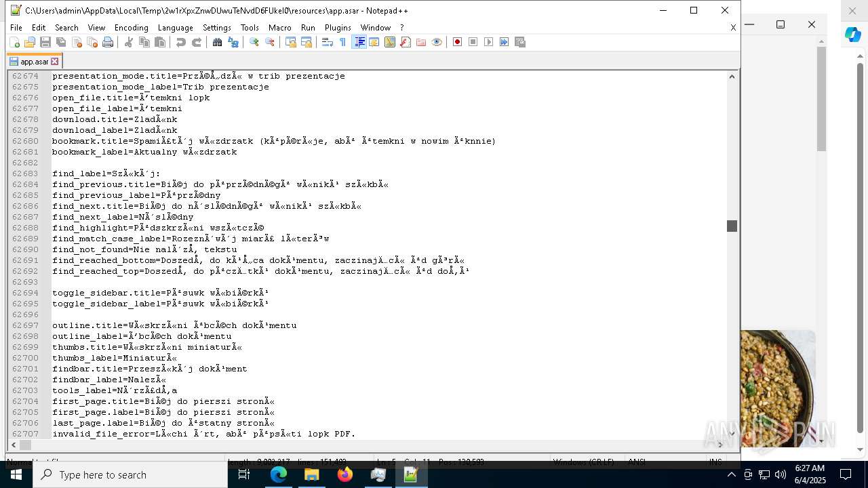This screenshot has width=868, height=488.
Task: Open Find with the binoculars icon
Action: point(218,42)
